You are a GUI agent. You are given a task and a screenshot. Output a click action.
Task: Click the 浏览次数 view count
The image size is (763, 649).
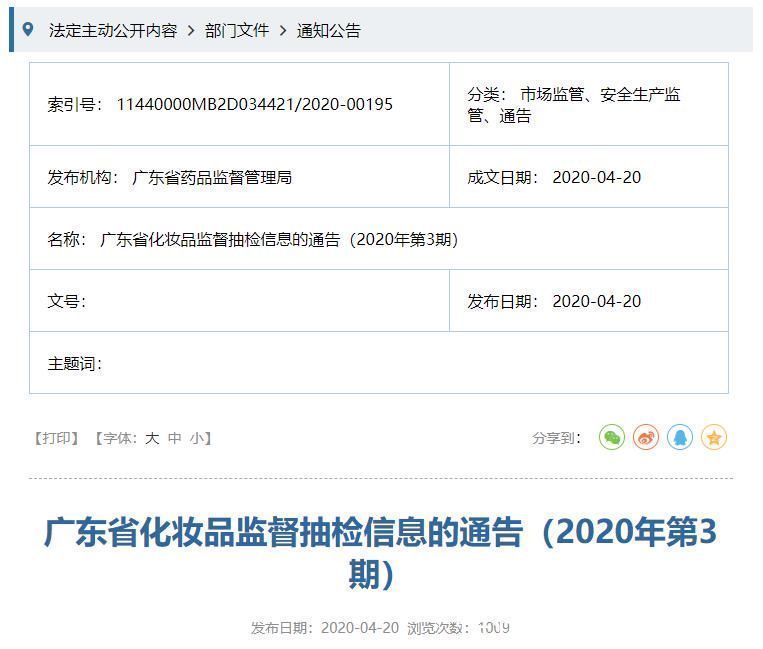click(x=458, y=628)
